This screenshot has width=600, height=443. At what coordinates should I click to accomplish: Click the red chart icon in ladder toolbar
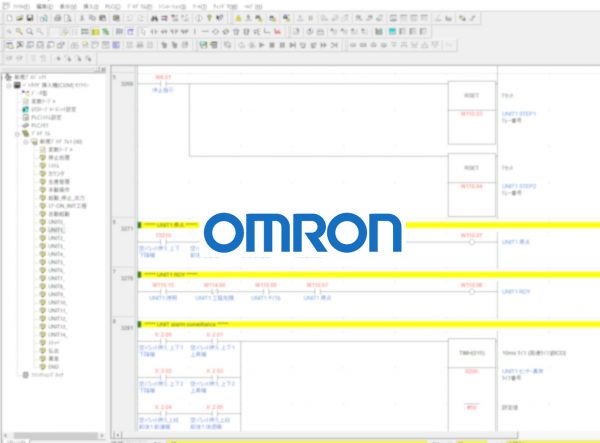[277, 31]
